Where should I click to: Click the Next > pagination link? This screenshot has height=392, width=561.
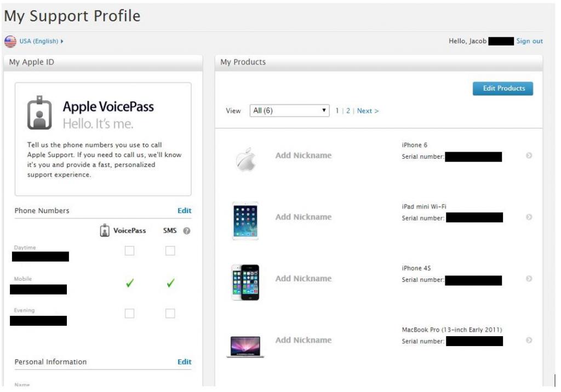point(368,111)
